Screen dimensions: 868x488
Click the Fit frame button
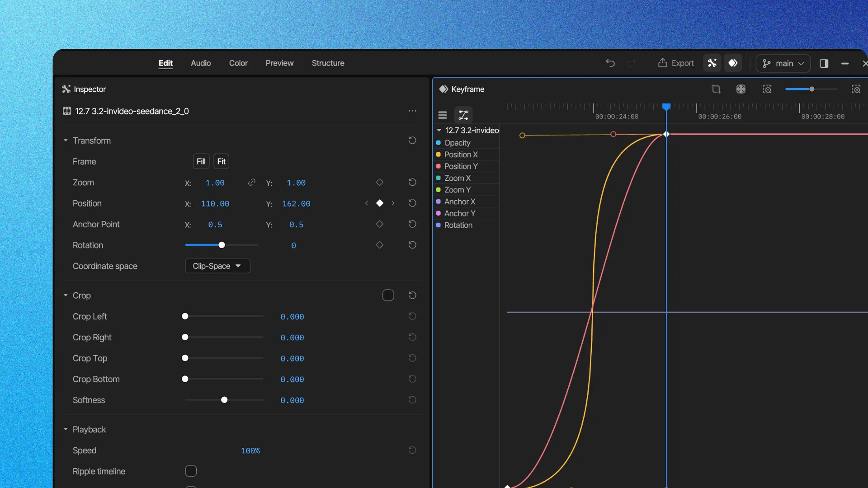pos(221,161)
